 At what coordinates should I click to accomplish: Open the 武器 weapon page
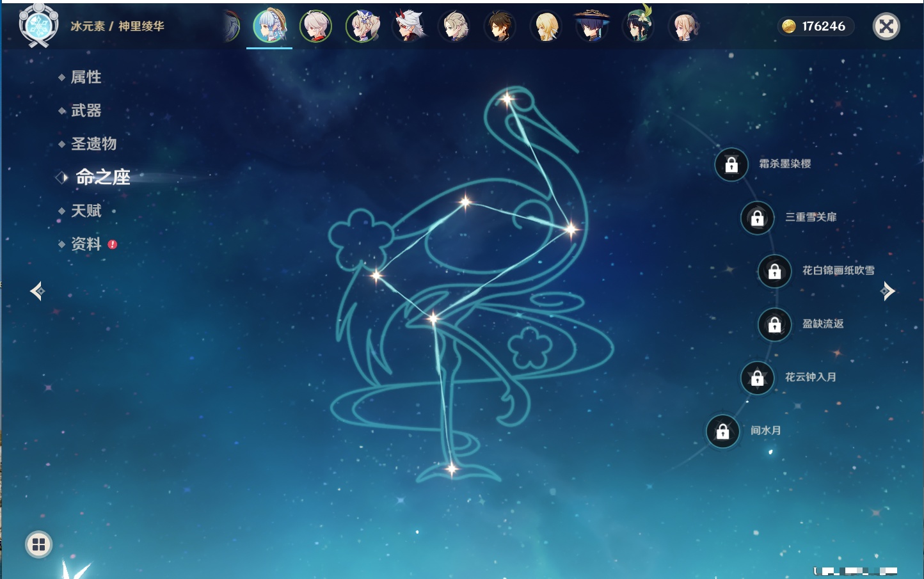click(x=86, y=111)
